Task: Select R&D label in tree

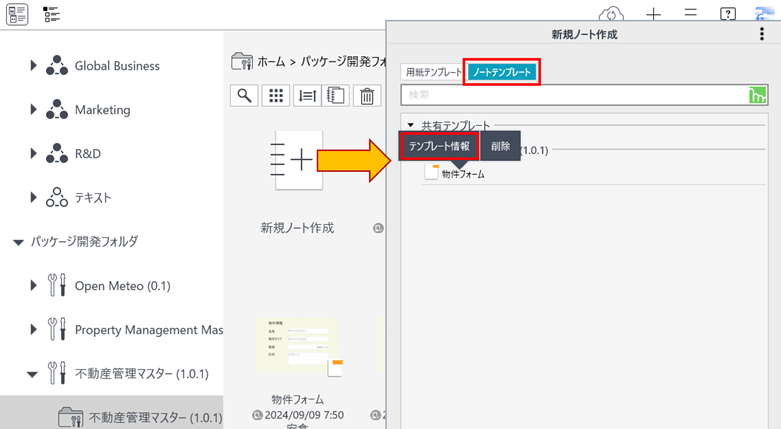Action: [x=88, y=153]
